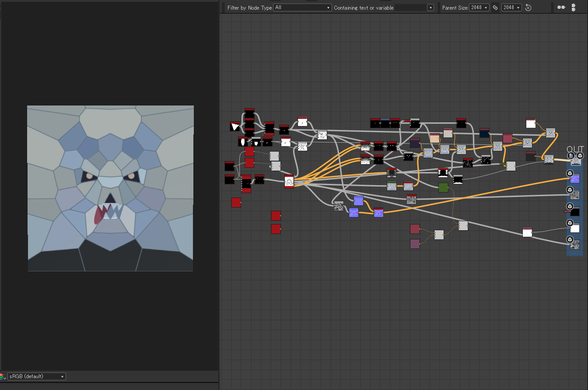Select the lower of two stacked red nodes
Viewport: 588px width, 390px height.
pos(276,229)
